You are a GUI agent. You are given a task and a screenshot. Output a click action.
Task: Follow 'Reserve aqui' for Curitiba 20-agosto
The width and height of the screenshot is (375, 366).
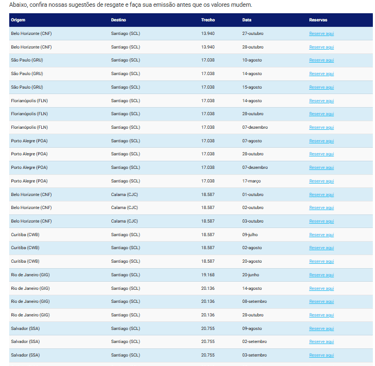(321, 262)
